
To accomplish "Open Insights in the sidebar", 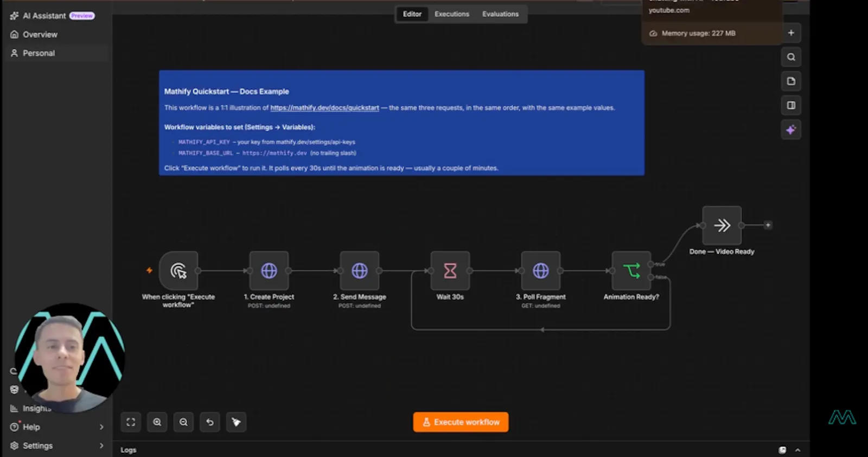I will 31,408.
